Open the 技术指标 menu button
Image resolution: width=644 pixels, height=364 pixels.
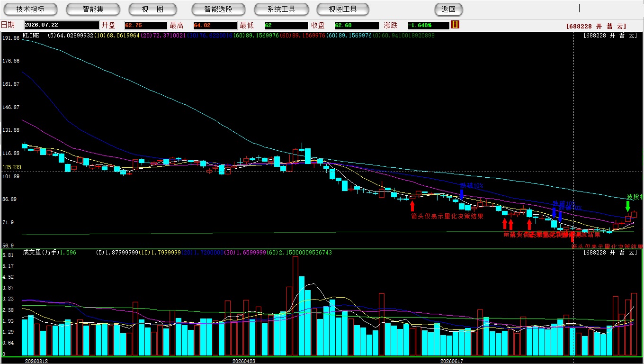click(30, 9)
